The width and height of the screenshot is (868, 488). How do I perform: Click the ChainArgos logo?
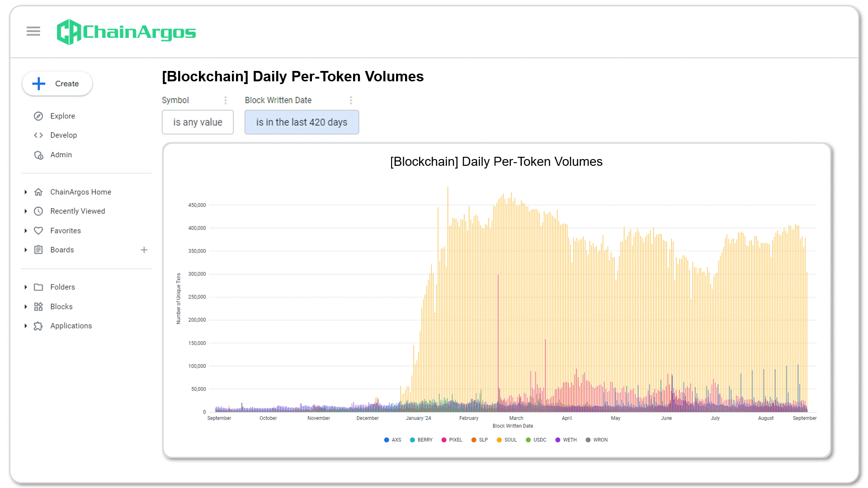click(126, 32)
